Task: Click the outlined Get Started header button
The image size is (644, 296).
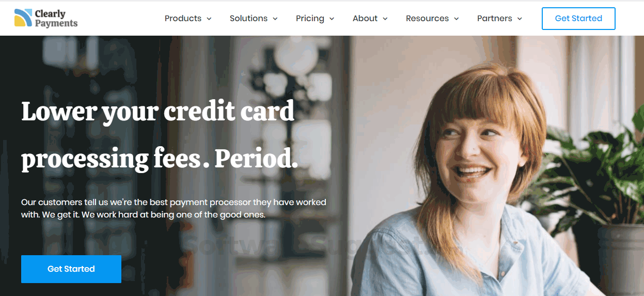Action: [x=578, y=19]
